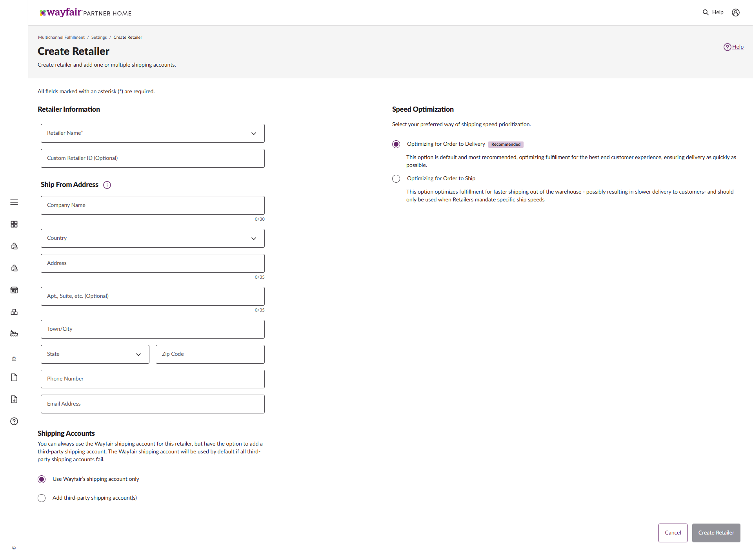Open the underlined Help link on page

click(x=738, y=47)
